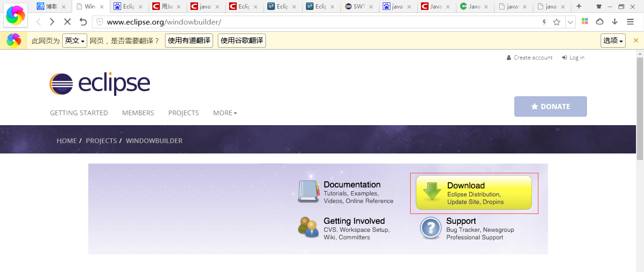Click the curved undo arrow in toolbar
The width and height of the screenshot is (644, 272).
(x=83, y=22)
